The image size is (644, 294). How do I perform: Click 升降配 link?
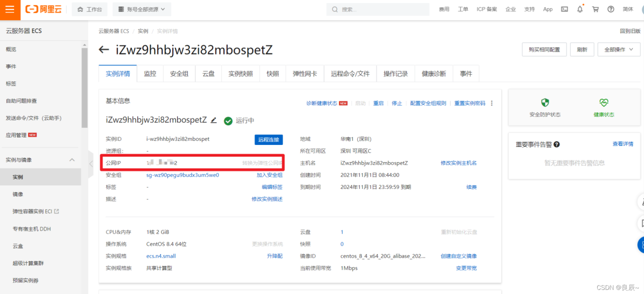[x=275, y=256]
